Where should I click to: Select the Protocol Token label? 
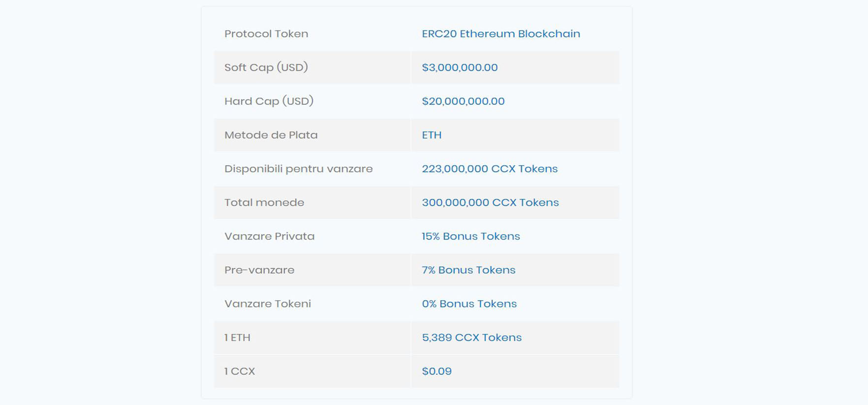click(266, 33)
